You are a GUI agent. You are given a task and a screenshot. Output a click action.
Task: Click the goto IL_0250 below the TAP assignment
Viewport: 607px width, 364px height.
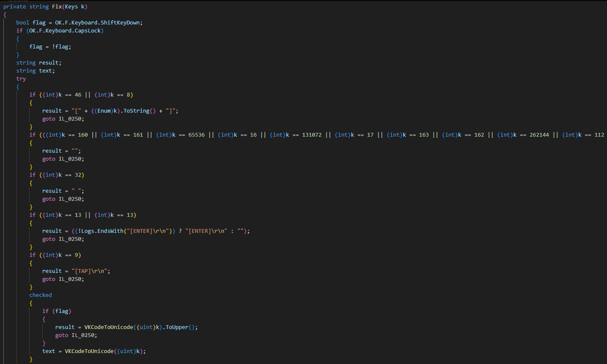pyautogui.click(x=63, y=279)
